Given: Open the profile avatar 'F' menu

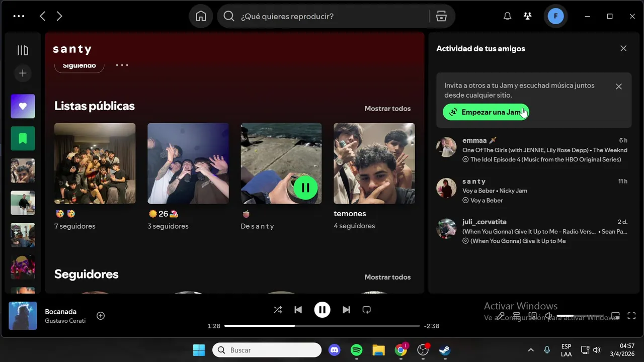Looking at the screenshot, I should pos(556,16).
